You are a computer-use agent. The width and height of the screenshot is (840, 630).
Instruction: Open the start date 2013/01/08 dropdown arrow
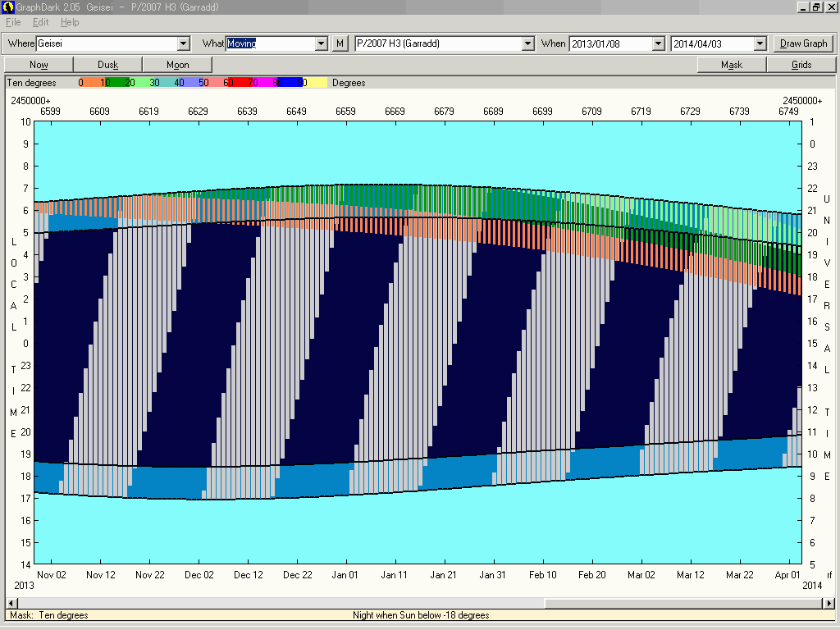(659, 43)
